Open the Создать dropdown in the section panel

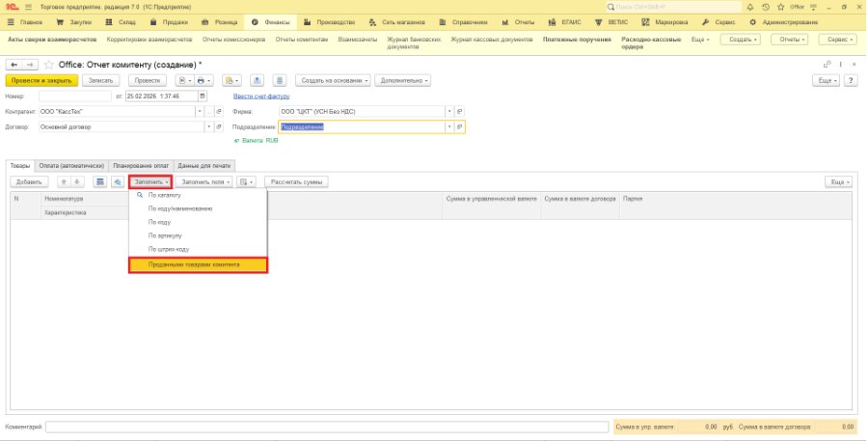[x=741, y=40]
